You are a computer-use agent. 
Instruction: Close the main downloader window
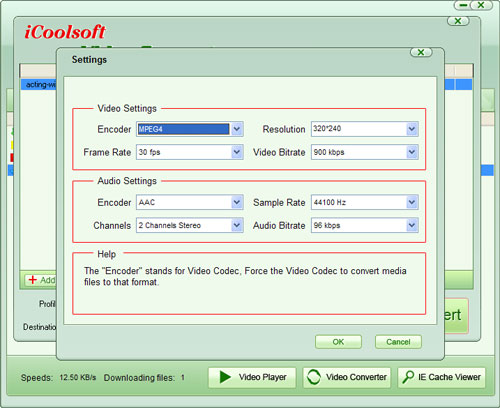481,5
